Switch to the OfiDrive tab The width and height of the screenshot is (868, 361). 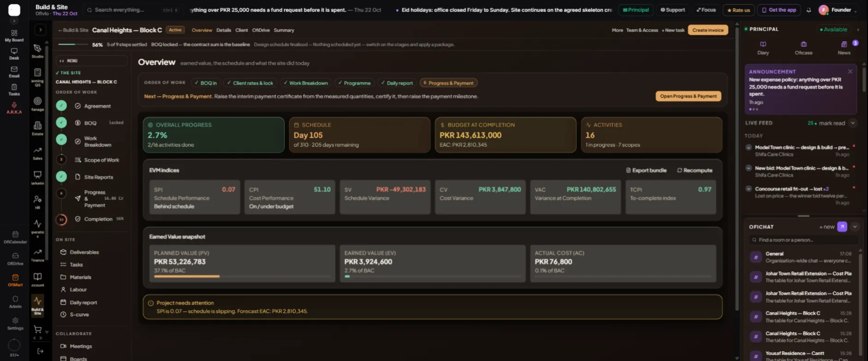tap(261, 30)
